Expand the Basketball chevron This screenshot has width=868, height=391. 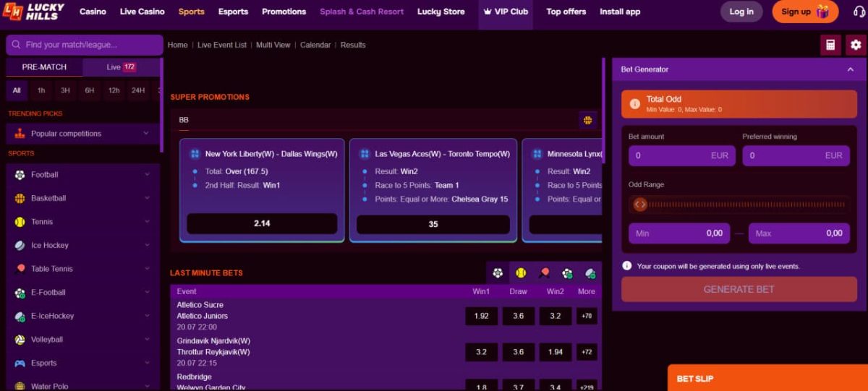click(146, 198)
